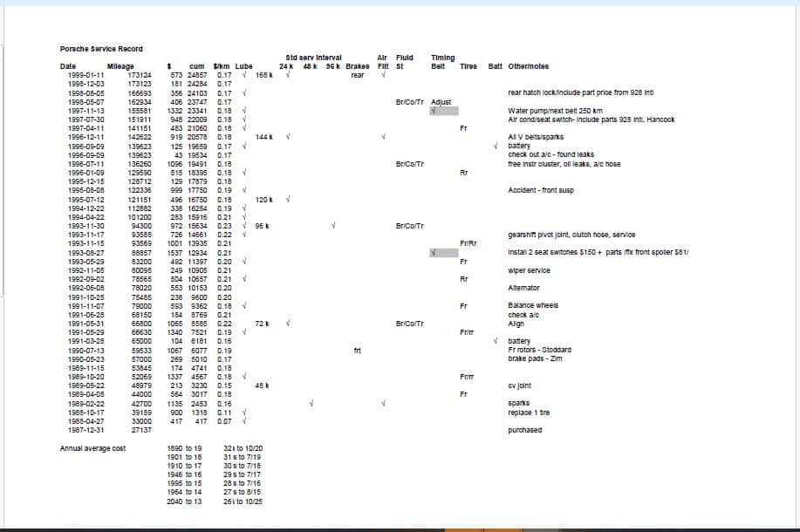The height and width of the screenshot is (532, 800).
Task: Click the Other/notes column header
Action: (x=529, y=66)
